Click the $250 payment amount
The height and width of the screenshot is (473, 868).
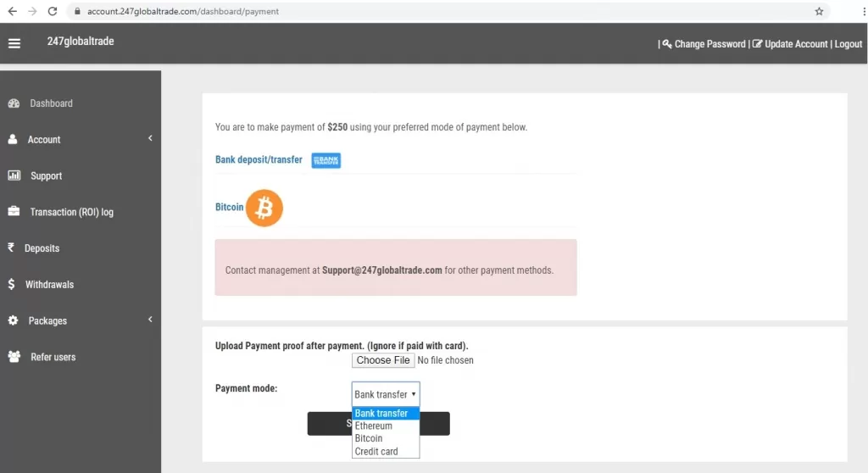click(x=337, y=127)
